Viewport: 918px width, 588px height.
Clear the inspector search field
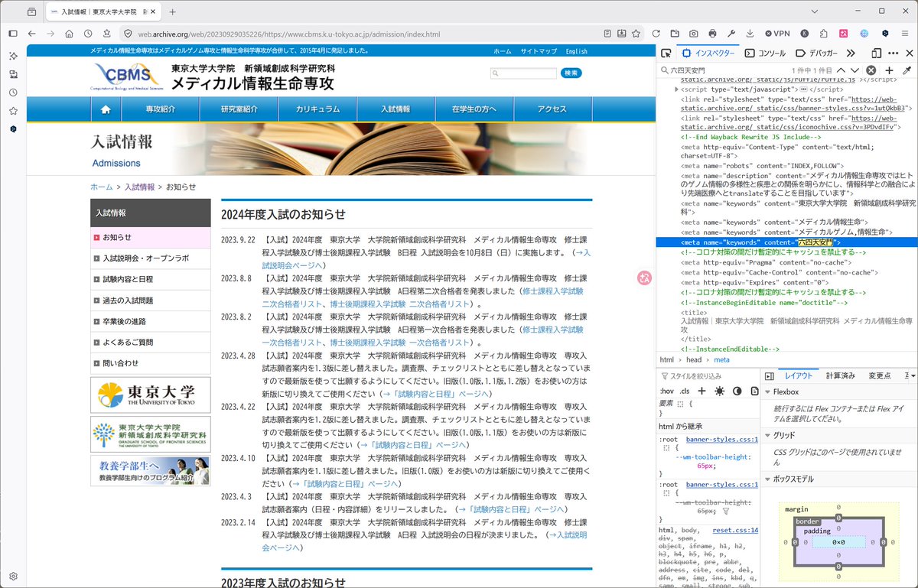(x=871, y=70)
